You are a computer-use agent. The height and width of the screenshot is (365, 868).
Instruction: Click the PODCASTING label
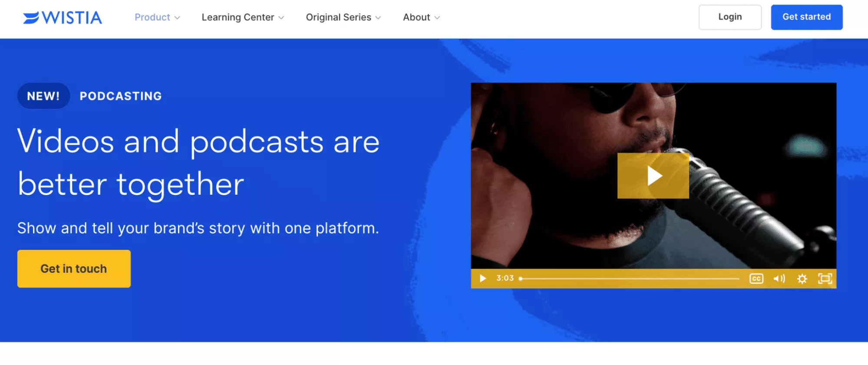(x=121, y=96)
